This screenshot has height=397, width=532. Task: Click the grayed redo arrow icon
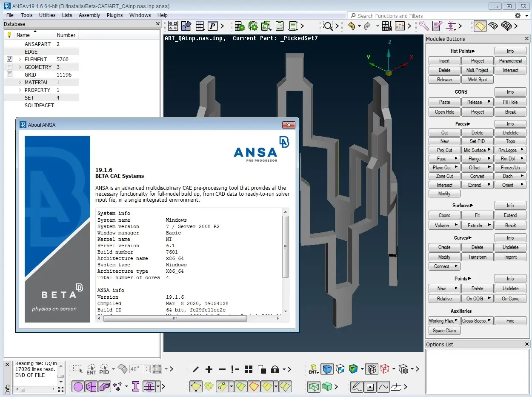(367, 26)
